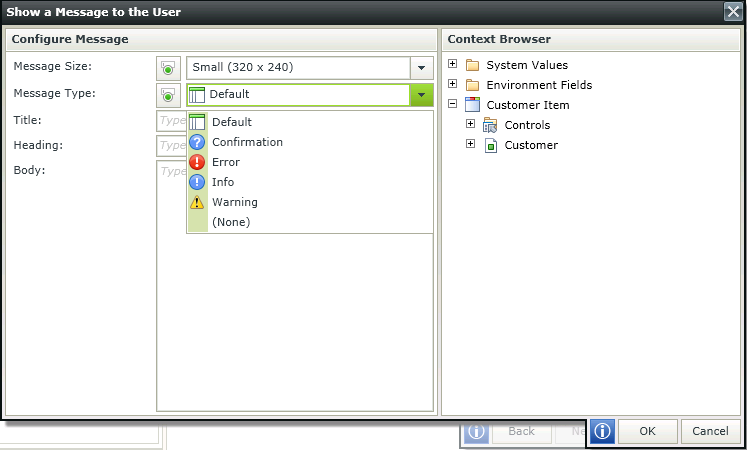Screen dimensions: 747x450
Task: Click into the Title input field
Action: (x=172, y=121)
